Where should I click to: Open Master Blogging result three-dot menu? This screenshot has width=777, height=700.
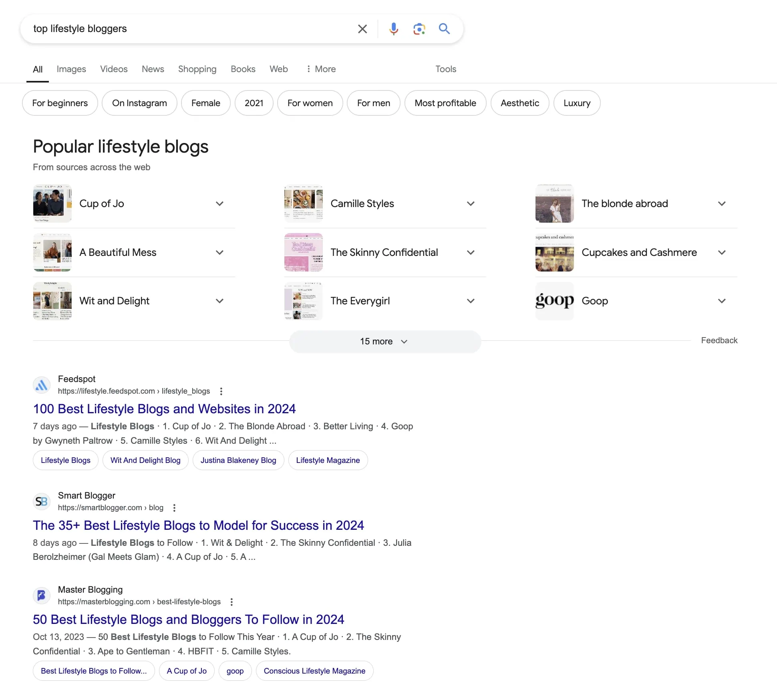[x=231, y=602]
